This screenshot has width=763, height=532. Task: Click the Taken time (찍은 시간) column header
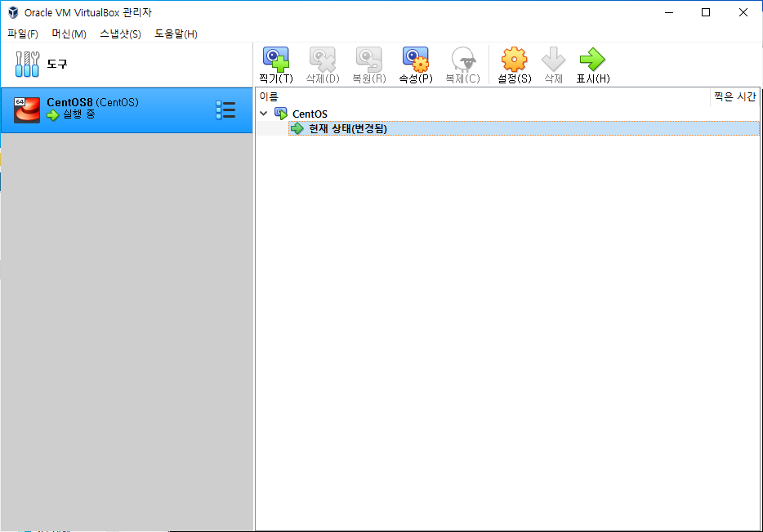[x=734, y=97]
